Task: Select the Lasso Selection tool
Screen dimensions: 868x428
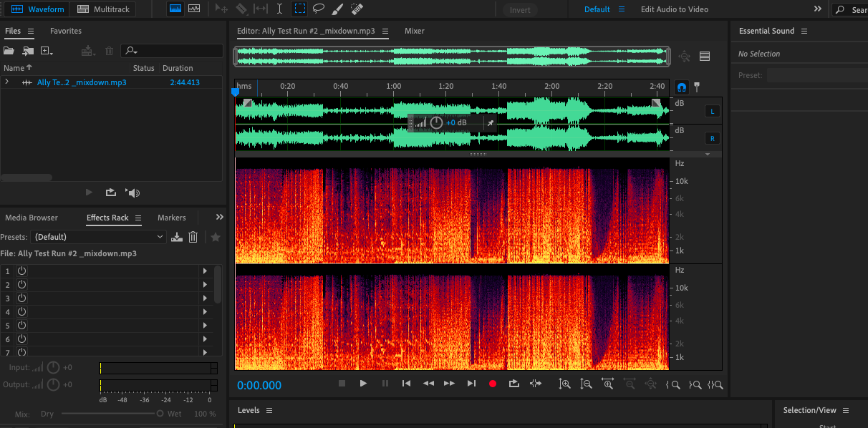Action: [x=318, y=9]
